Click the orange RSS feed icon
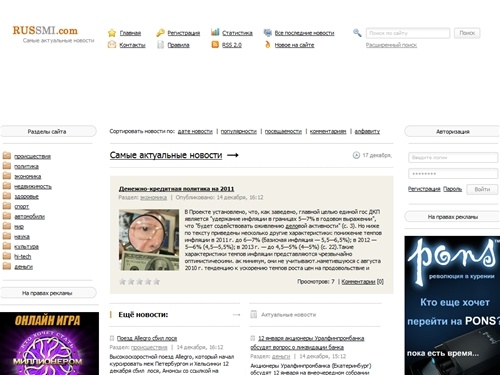Screen dimensions: 500x375 [x=215, y=44]
